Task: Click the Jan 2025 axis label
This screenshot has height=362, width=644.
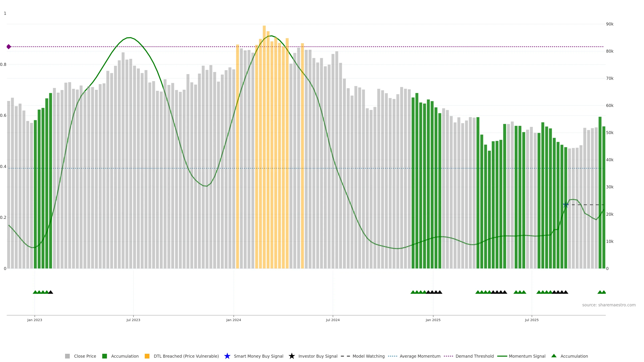Action: click(x=433, y=320)
